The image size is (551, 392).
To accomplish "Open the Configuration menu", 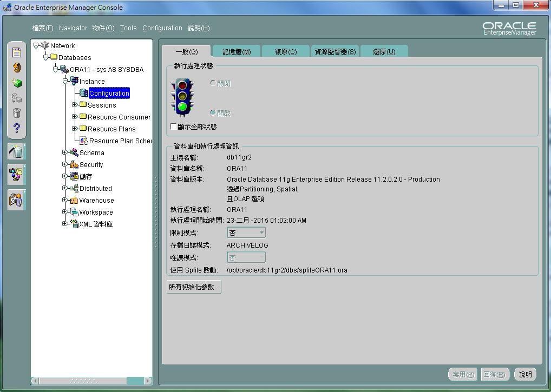I will 162,28.
